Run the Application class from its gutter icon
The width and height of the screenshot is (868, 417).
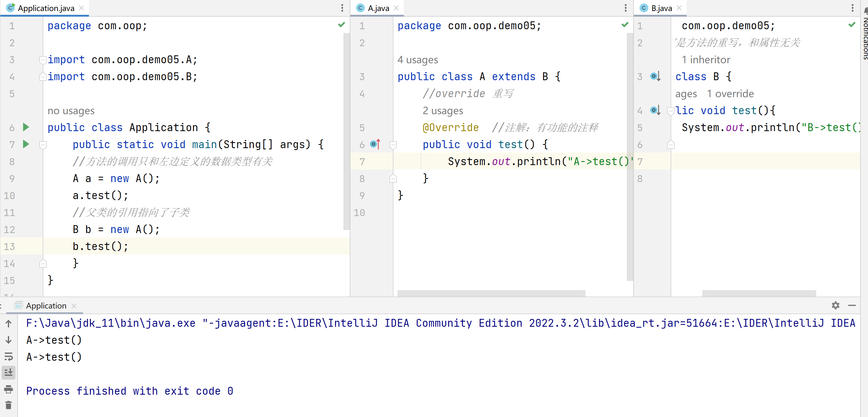[x=26, y=127]
